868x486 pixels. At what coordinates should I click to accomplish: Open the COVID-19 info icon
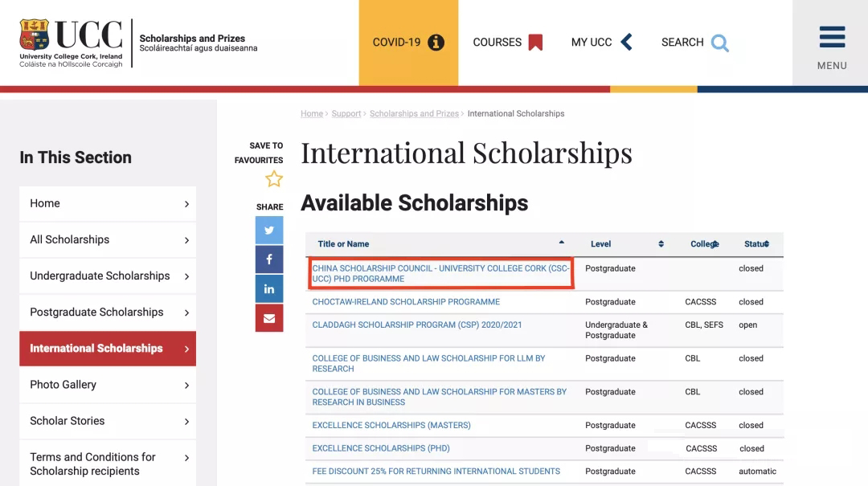[x=436, y=43]
